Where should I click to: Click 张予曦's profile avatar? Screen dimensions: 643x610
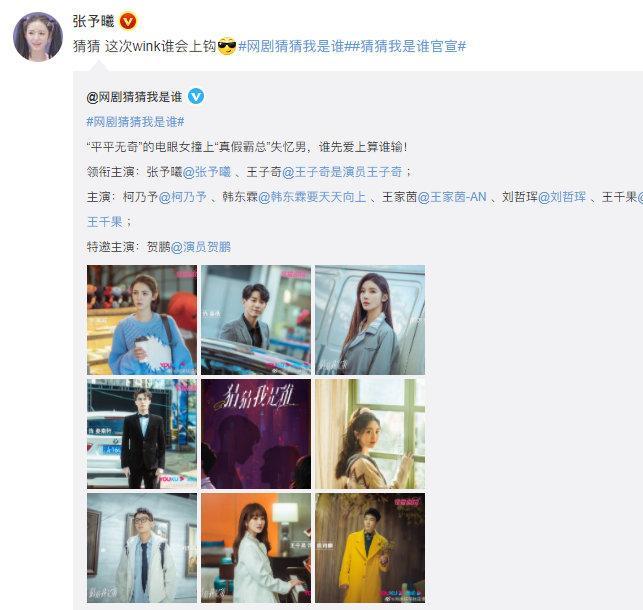coord(38,37)
